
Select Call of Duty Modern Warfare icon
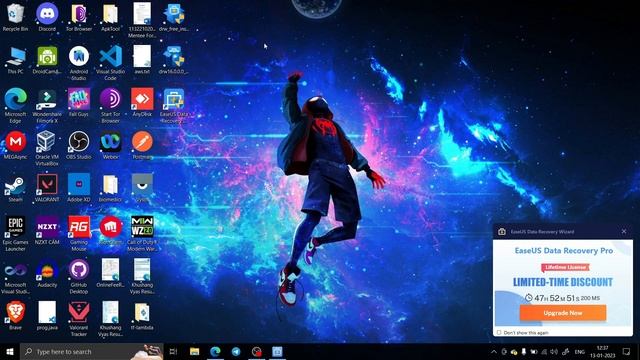142,233
